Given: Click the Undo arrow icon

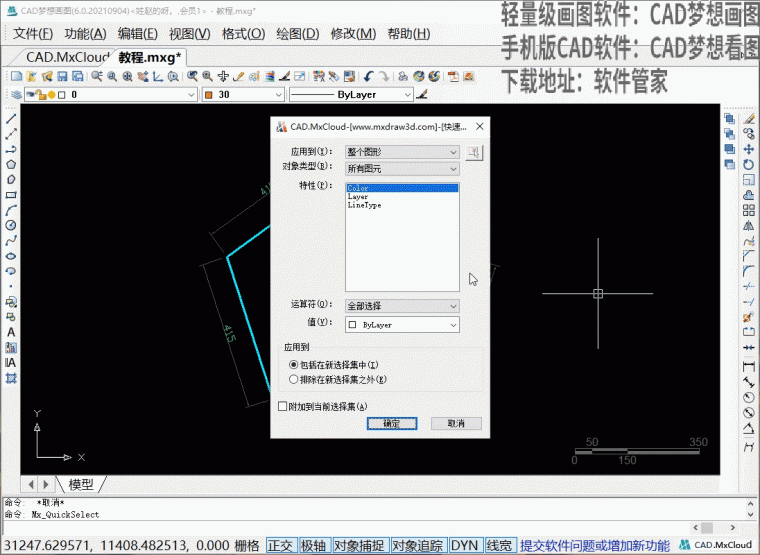Looking at the screenshot, I should click(x=368, y=76).
